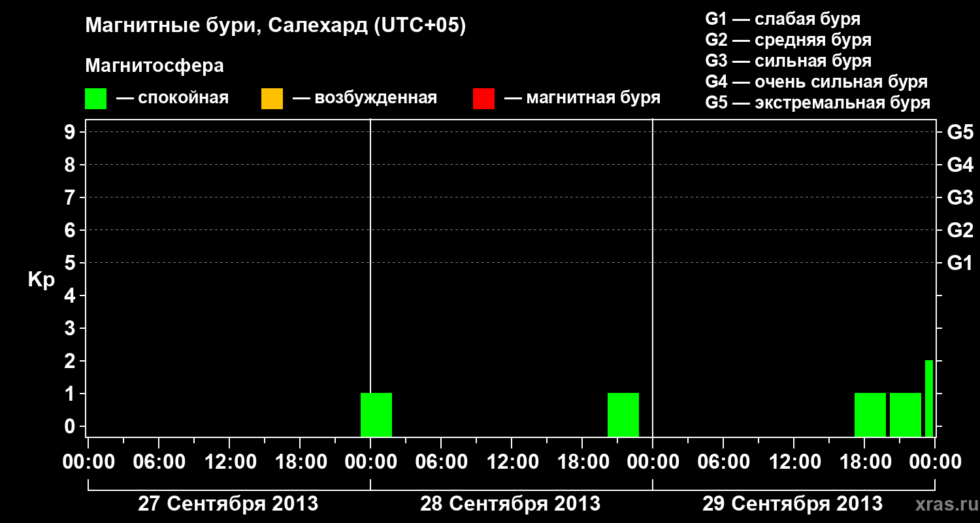Click the '29 Сентября 2013' date label

point(792,503)
